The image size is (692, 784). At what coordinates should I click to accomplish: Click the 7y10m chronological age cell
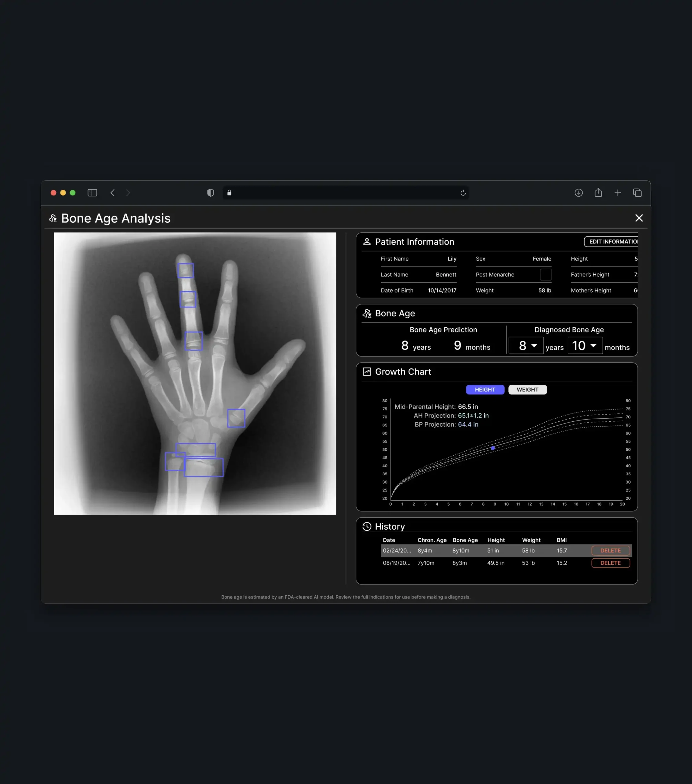pyautogui.click(x=426, y=563)
